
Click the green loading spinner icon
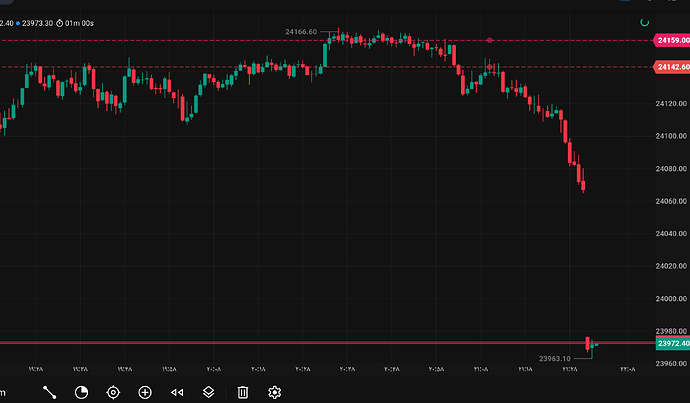pos(644,22)
